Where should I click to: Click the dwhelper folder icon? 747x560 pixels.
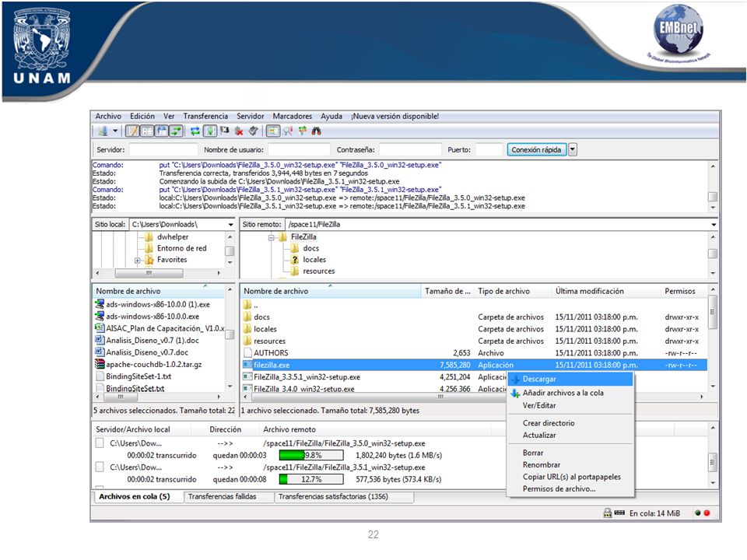click(x=149, y=236)
